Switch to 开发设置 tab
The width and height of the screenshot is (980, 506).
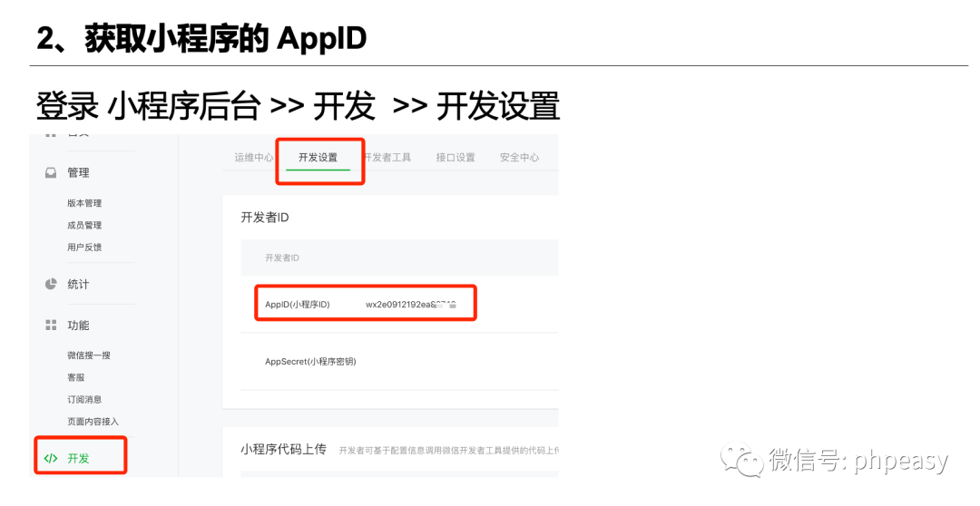[318, 158]
